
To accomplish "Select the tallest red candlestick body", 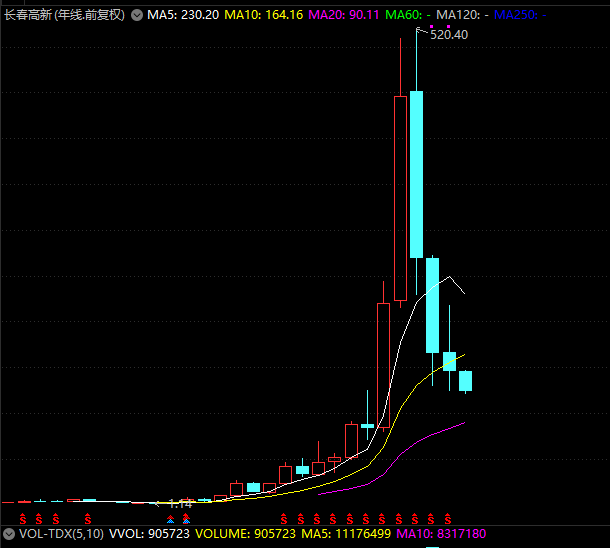I will (400, 197).
